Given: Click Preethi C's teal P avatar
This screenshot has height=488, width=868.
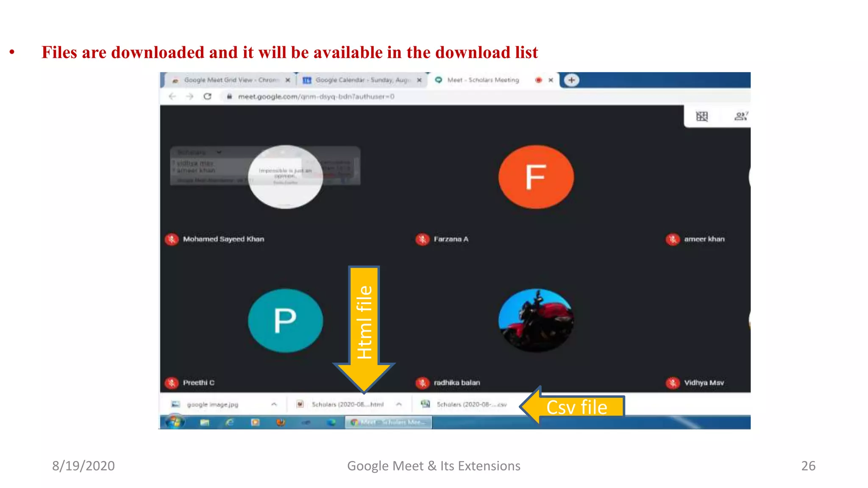Looking at the screenshot, I should (x=285, y=321).
